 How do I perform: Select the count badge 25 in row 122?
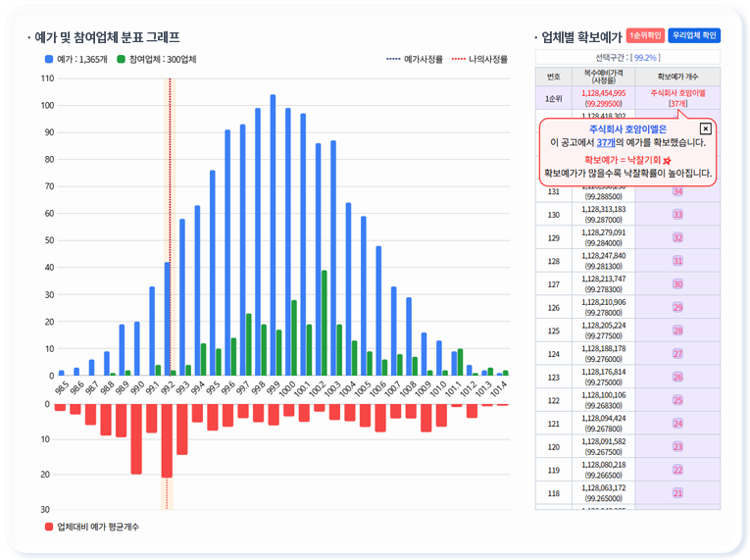click(x=677, y=400)
